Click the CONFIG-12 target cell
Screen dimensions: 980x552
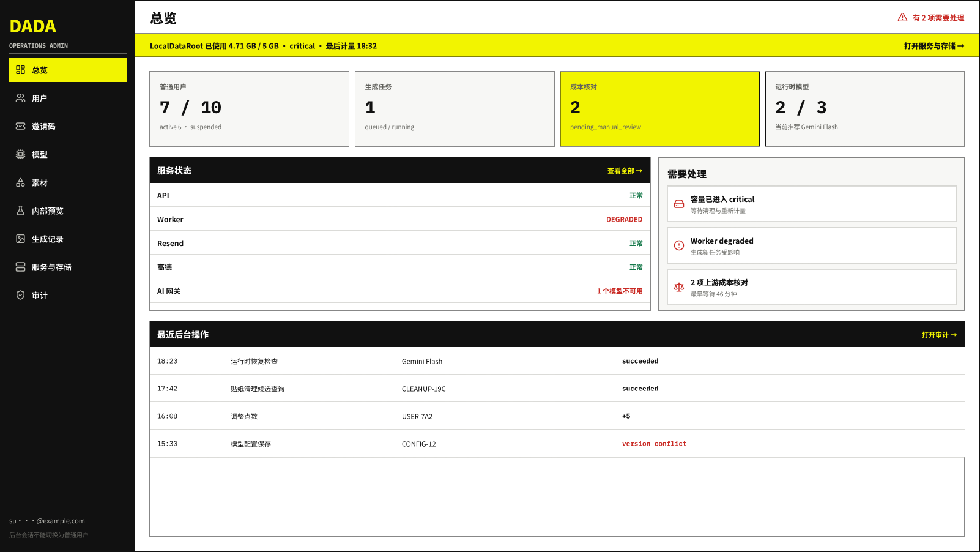pos(419,444)
